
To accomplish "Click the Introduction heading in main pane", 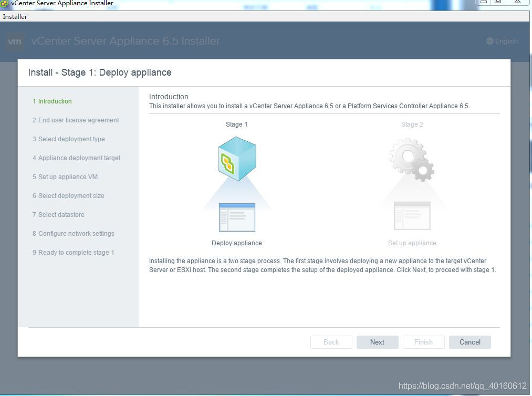I will tap(169, 97).
